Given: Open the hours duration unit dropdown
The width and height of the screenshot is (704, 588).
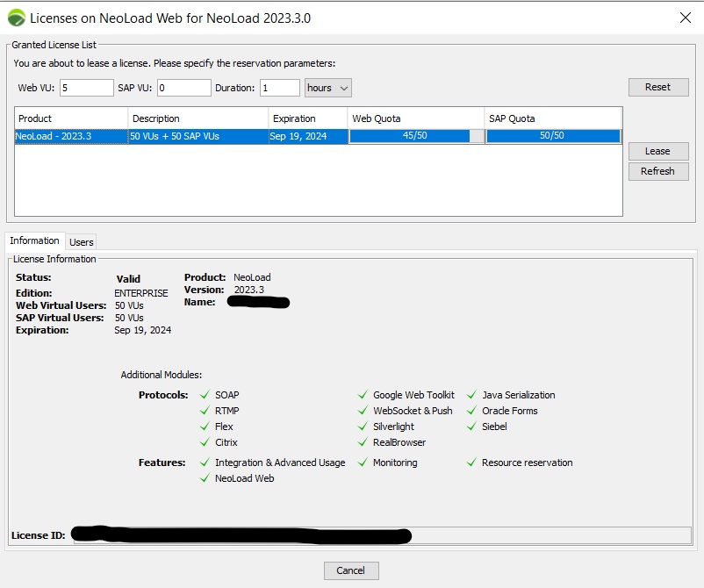Looking at the screenshot, I should point(327,88).
